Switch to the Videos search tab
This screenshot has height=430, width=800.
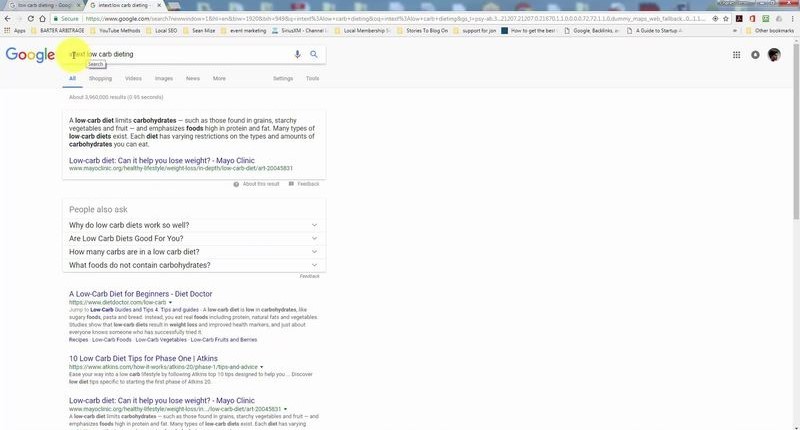pyautogui.click(x=133, y=78)
